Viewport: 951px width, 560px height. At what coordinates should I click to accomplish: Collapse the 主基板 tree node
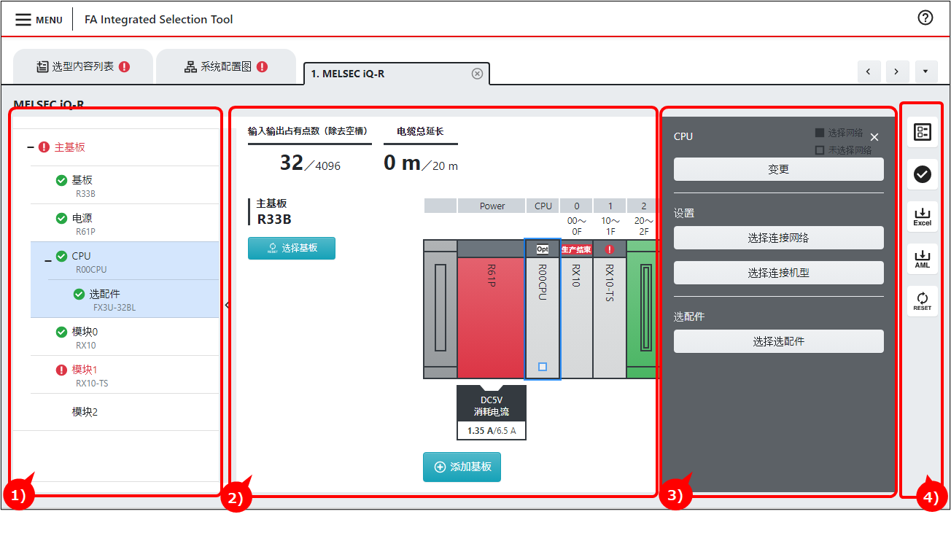[x=31, y=147]
